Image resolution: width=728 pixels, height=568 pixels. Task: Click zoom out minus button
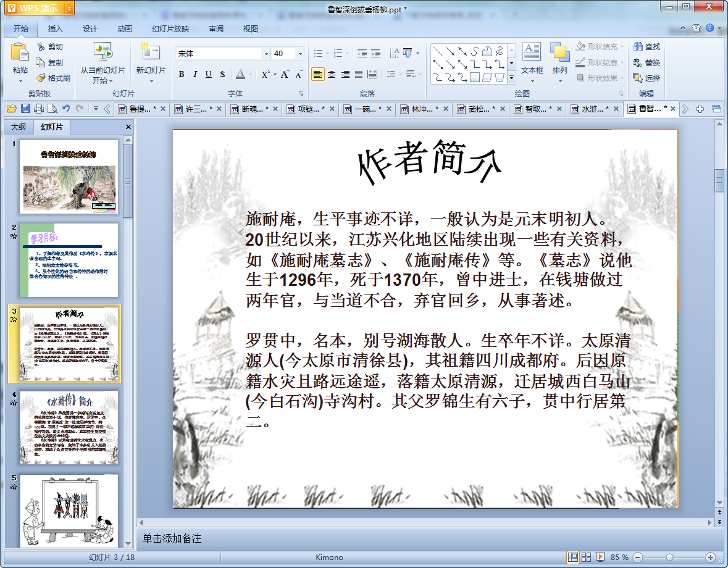pos(638,558)
